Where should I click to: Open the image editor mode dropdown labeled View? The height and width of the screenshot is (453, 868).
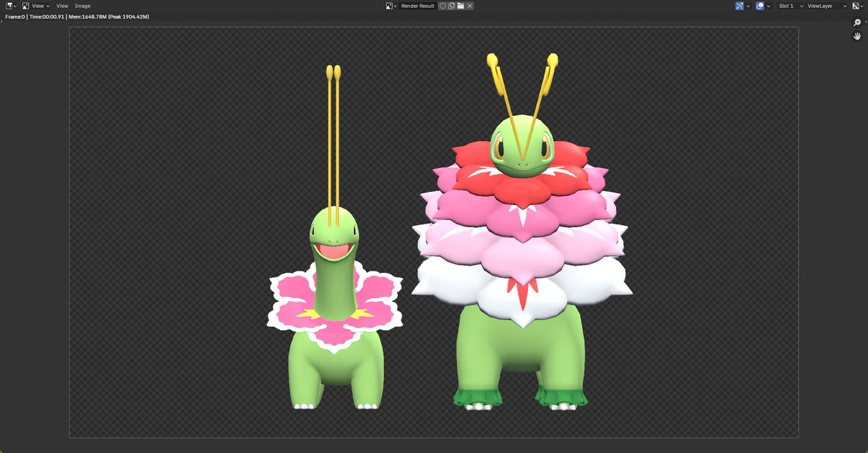pyautogui.click(x=35, y=6)
